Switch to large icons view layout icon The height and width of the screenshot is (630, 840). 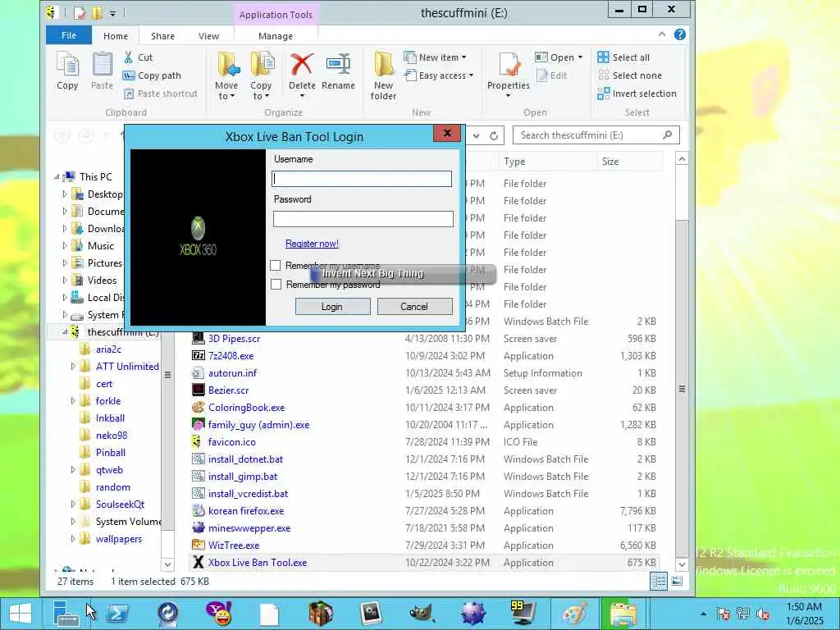(x=677, y=582)
